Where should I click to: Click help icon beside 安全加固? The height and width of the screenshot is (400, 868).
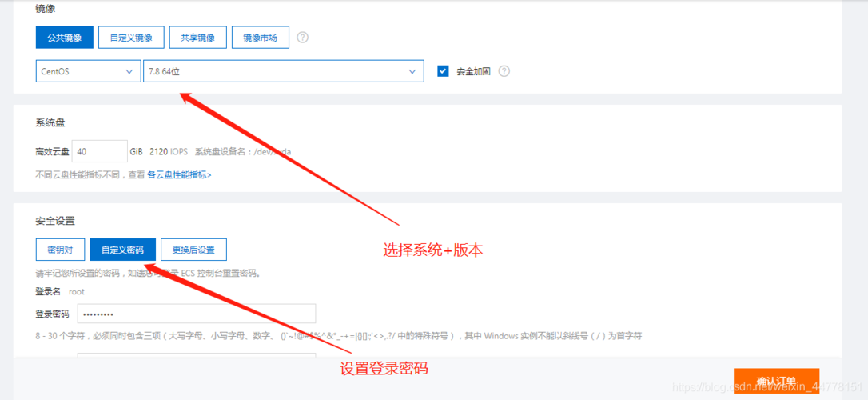(x=504, y=71)
